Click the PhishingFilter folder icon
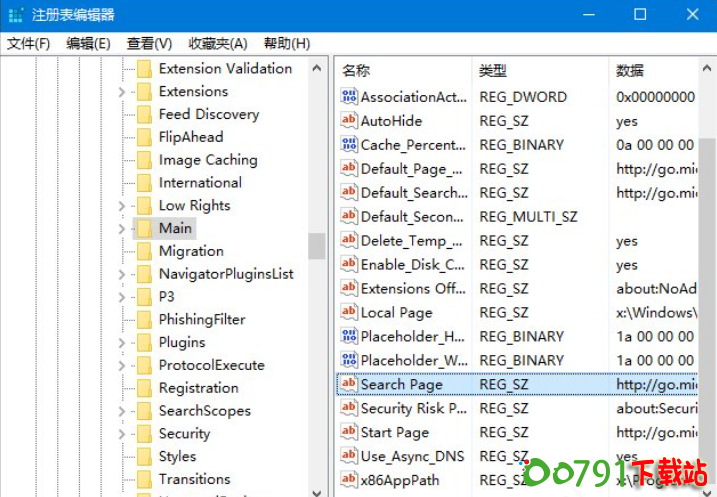Viewport: 717px width, 497px height. (x=144, y=320)
